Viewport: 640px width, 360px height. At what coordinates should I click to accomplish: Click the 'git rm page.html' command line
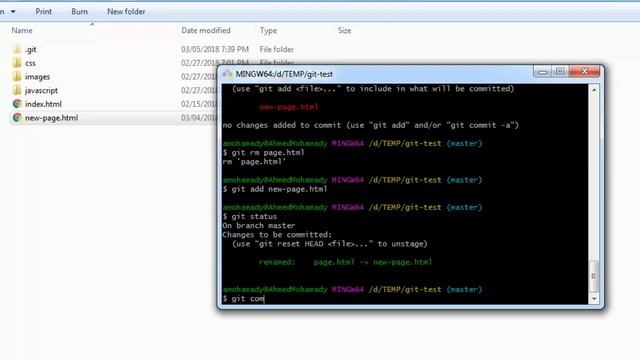[264, 153]
